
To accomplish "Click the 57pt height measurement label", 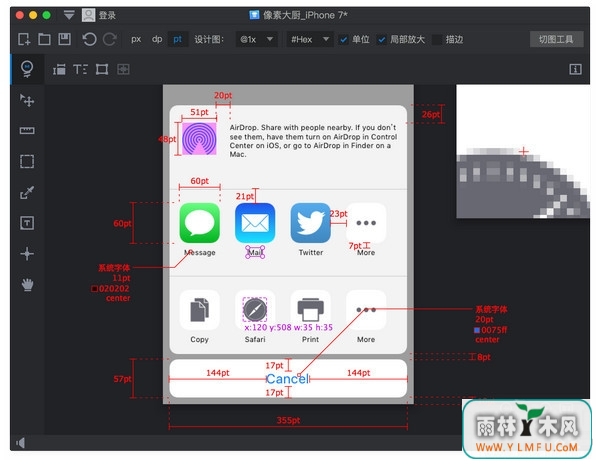I will tap(122, 379).
